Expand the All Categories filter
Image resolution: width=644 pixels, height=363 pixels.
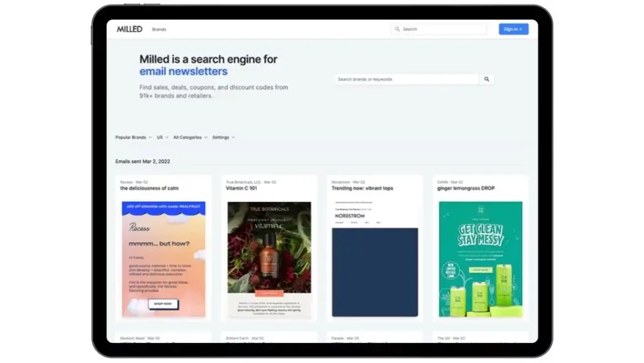click(190, 137)
